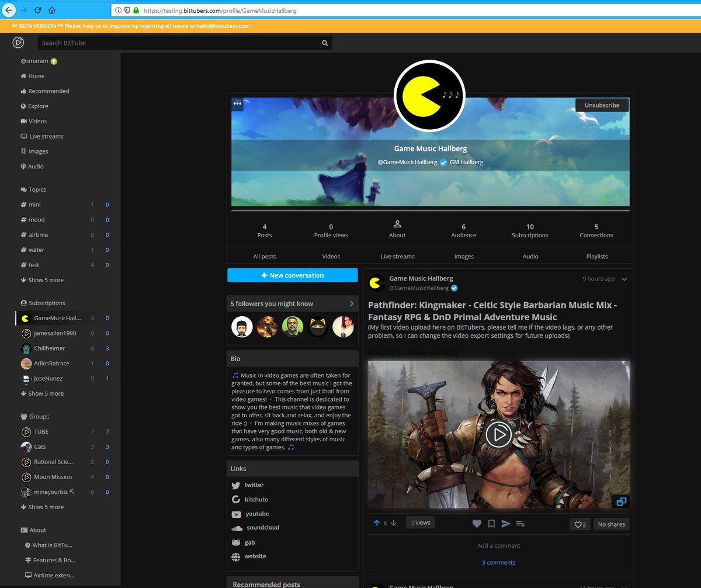This screenshot has width=701, height=588.
Task: Click the Chillheimer subscription avatar
Action: pos(26,348)
